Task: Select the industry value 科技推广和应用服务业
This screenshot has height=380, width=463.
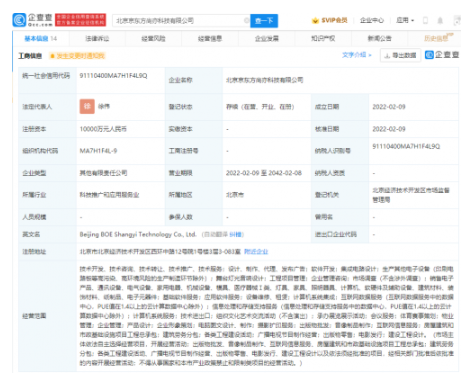Action: [109, 195]
